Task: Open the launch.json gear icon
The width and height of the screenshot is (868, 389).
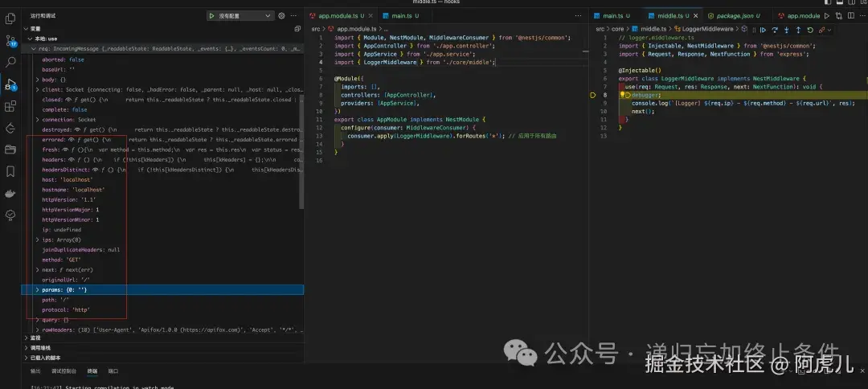Action: tap(281, 16)
